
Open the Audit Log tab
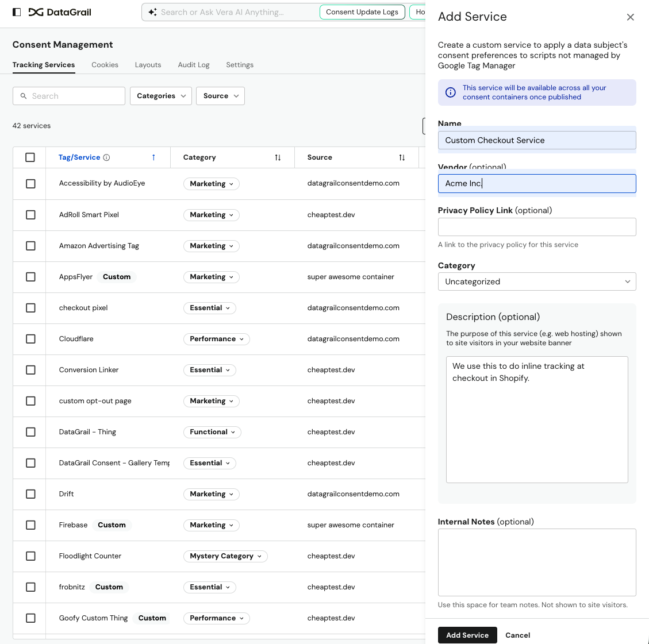tap(193, 65)
